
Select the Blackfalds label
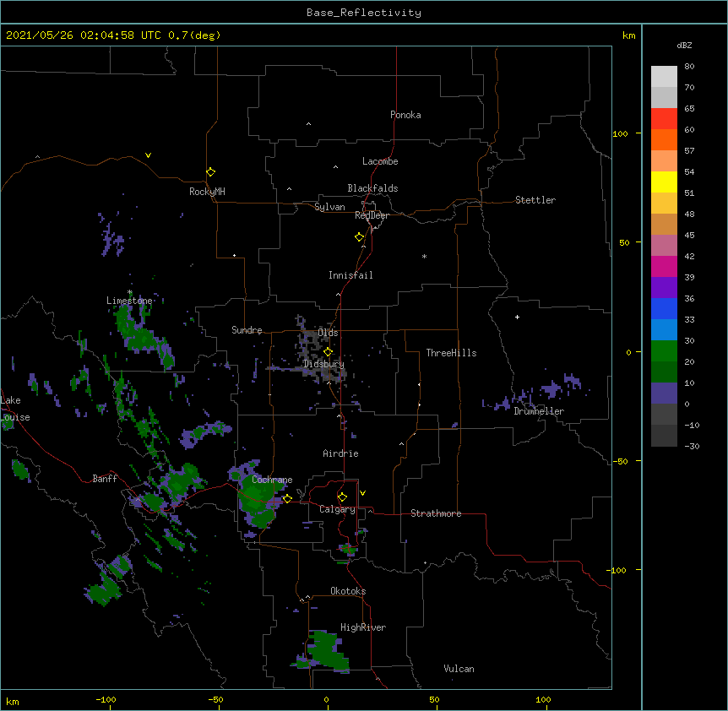coord(372,188)
